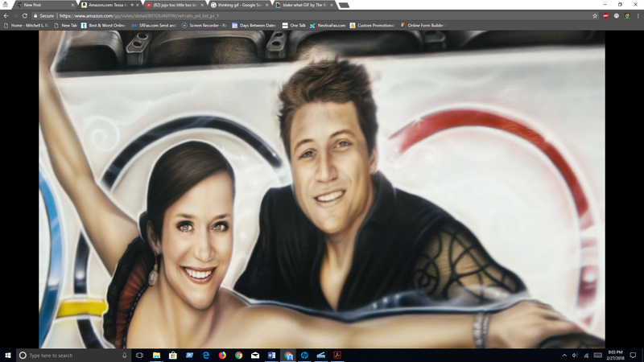Close the jojo YouTube tab
Screen dimensions: 644x362
click(202, 5)
